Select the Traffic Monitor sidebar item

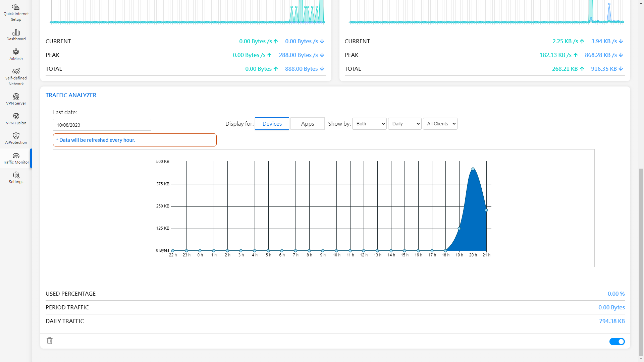click(16, 158)
